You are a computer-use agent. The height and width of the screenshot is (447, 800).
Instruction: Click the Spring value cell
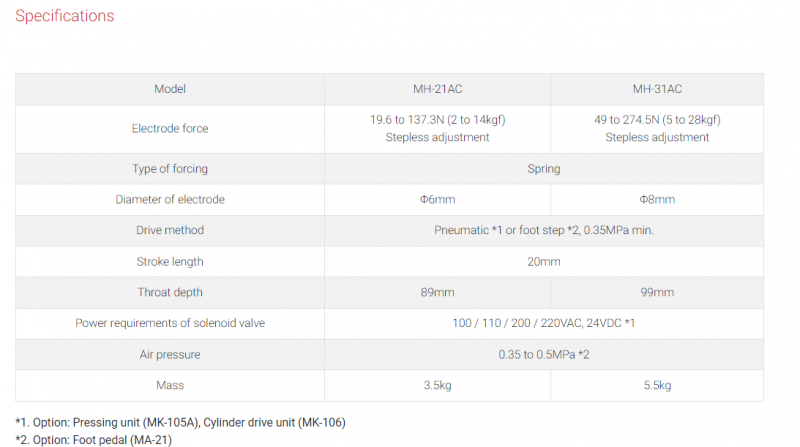[544, 169]
